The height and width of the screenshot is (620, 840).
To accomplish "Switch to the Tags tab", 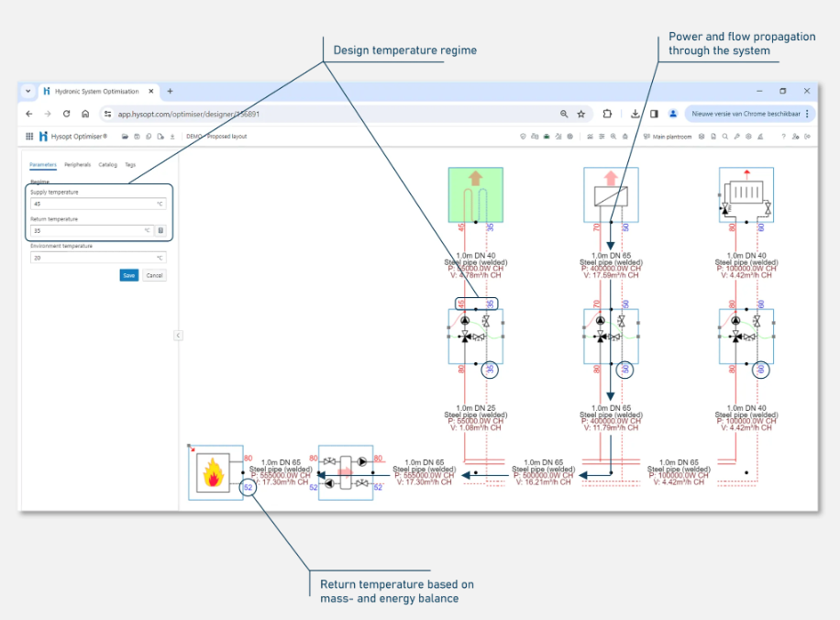I will tap(130, 164).
